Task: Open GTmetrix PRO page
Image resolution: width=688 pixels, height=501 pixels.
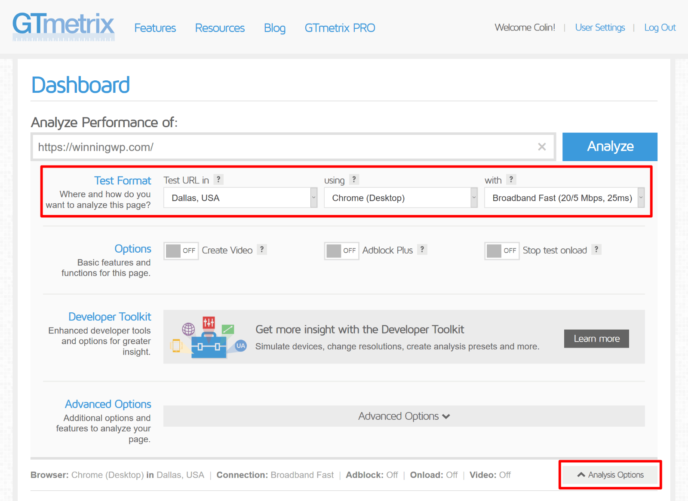Action: click(x=340, y=28)
